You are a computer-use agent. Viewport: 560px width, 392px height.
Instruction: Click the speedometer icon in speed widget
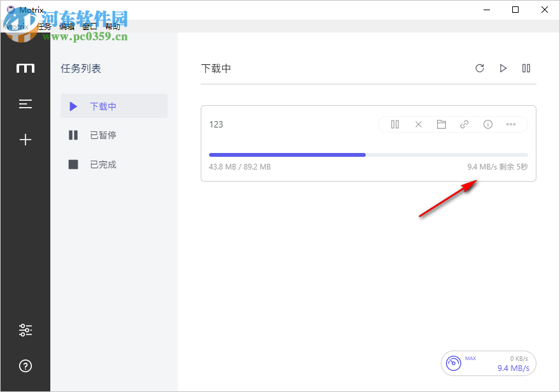(454, 363)
